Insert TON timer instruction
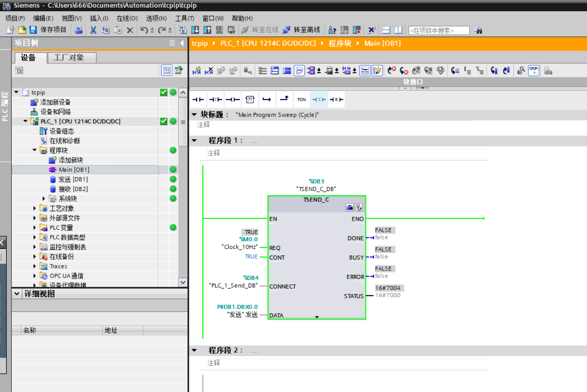 (x=301, y=100)
